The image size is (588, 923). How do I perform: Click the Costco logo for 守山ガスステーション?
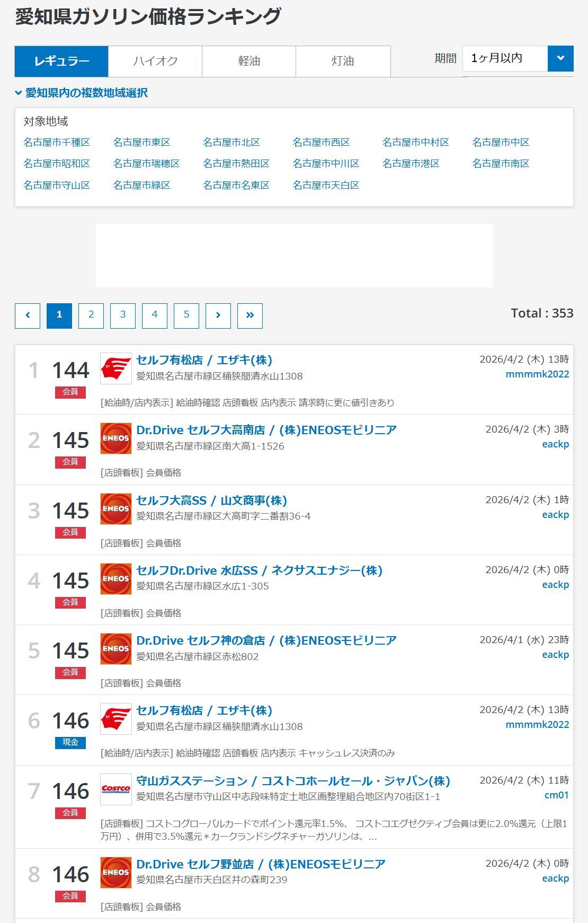point(115,789)
